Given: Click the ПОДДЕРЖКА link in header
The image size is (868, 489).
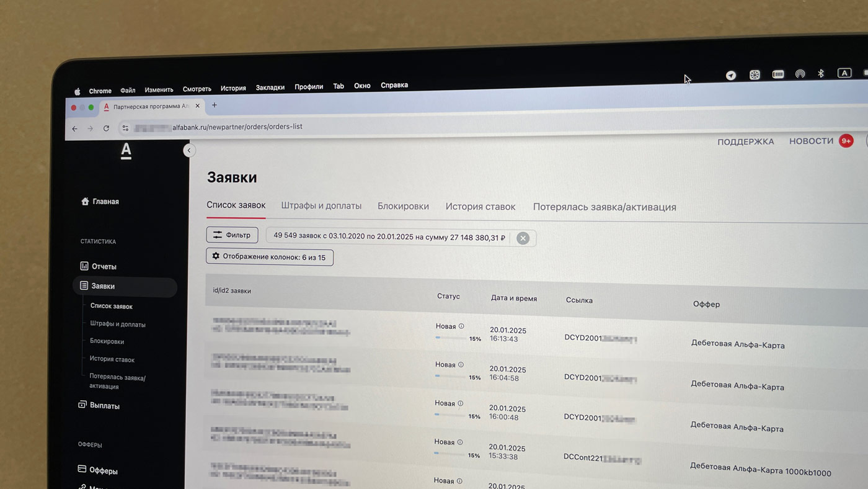Looking at the screenshot, I should (x=745, y=141).
